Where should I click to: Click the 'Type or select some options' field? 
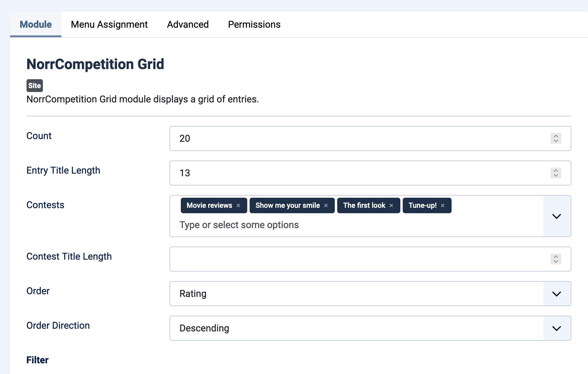239,225
